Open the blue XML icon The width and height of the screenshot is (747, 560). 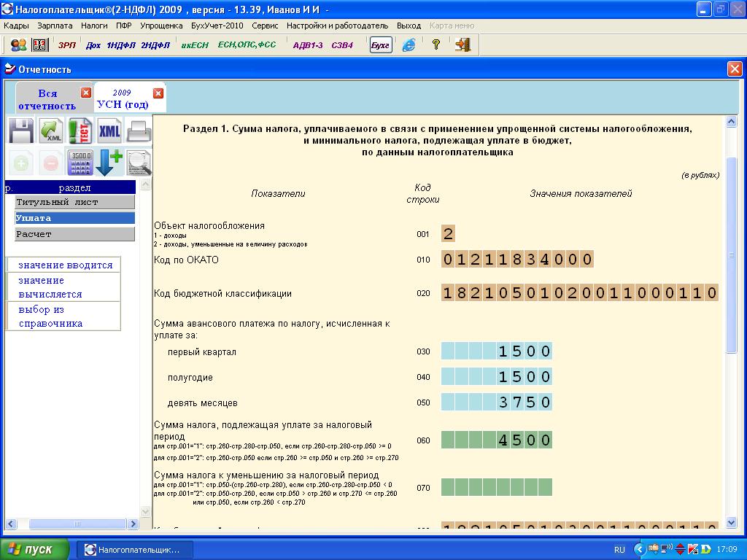pyautogui.click(x=109, y=131)
